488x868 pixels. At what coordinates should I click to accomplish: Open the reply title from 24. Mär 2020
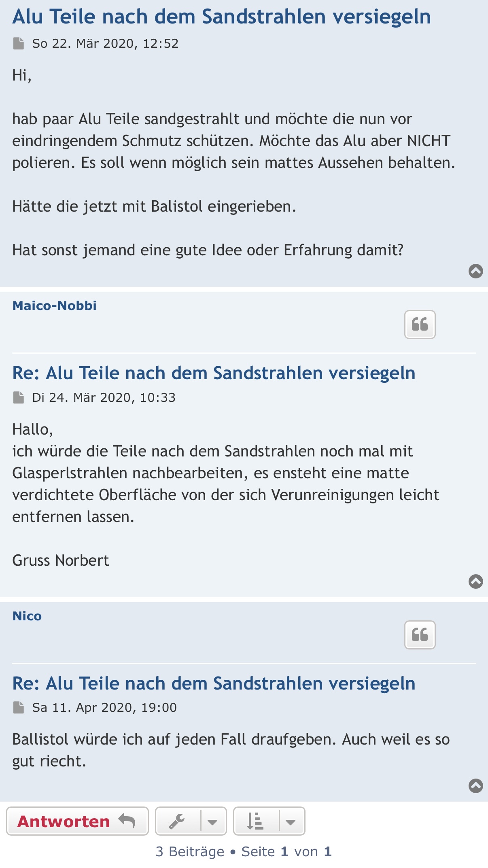(214, 373)
